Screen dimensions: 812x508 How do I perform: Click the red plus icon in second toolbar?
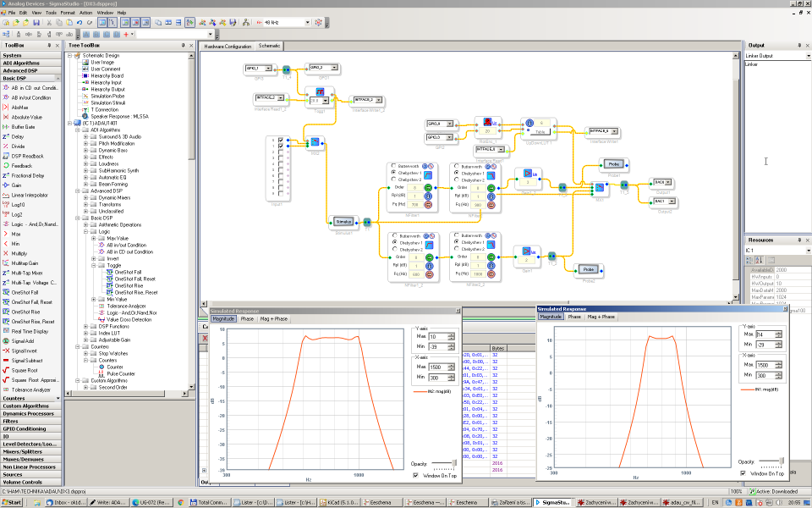pyautogui.click(x=126, y=34)
